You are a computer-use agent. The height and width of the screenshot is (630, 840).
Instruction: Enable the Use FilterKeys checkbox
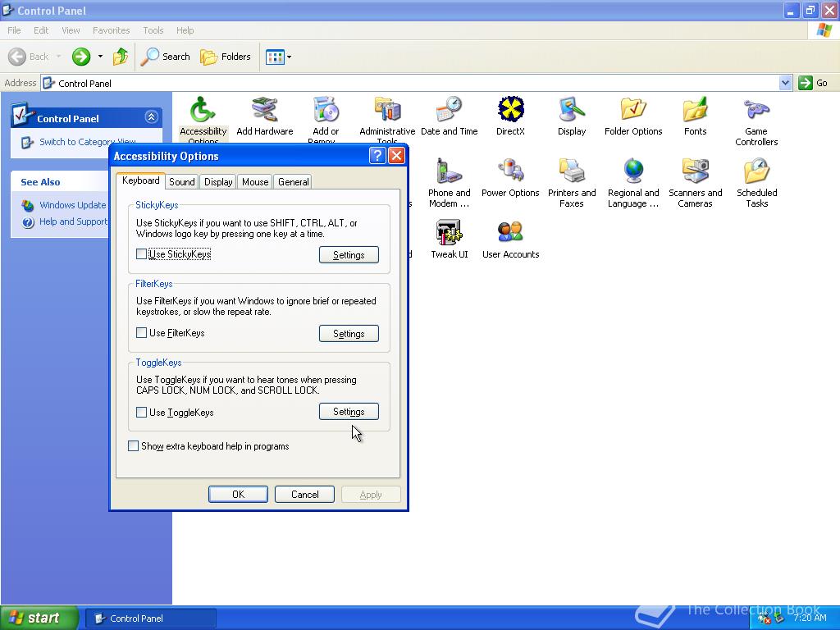click(141, 333)
